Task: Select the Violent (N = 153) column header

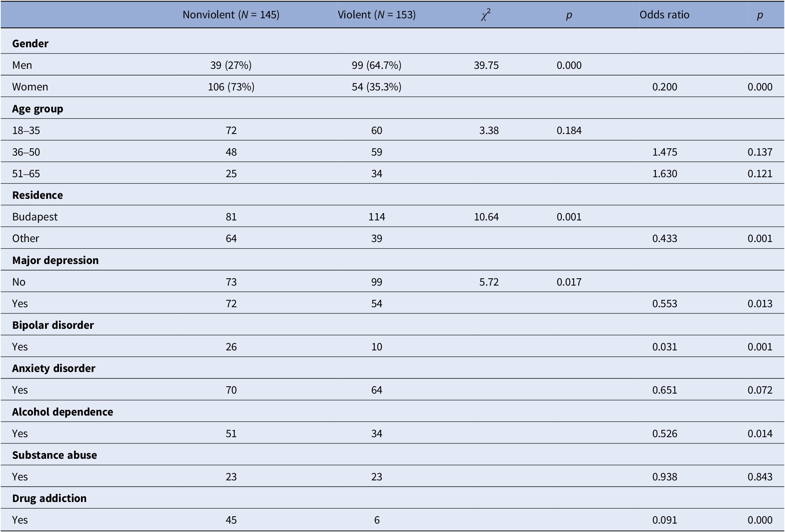Action: pos(376,15)
